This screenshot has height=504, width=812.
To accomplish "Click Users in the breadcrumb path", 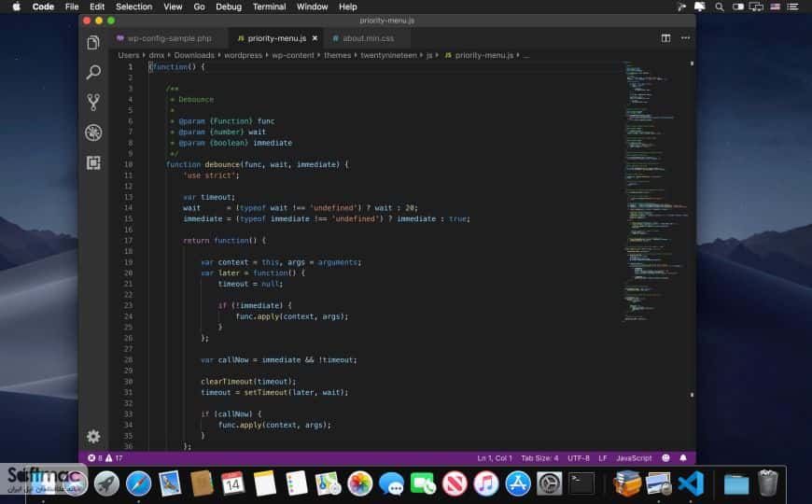I will point(129,55).
